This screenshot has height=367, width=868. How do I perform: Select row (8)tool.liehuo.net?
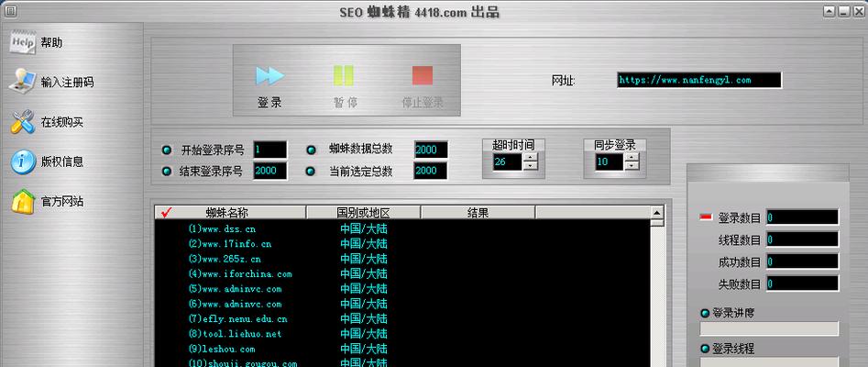402,334
